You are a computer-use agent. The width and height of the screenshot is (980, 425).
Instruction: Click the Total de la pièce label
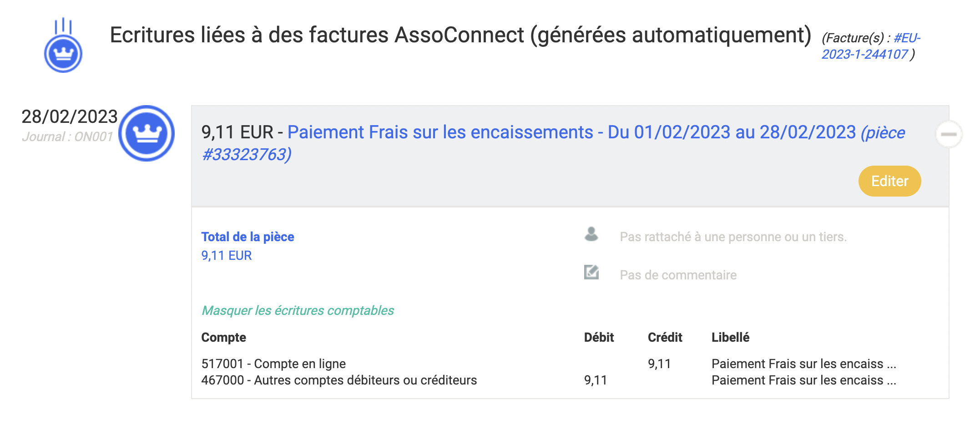pos(248,237)
